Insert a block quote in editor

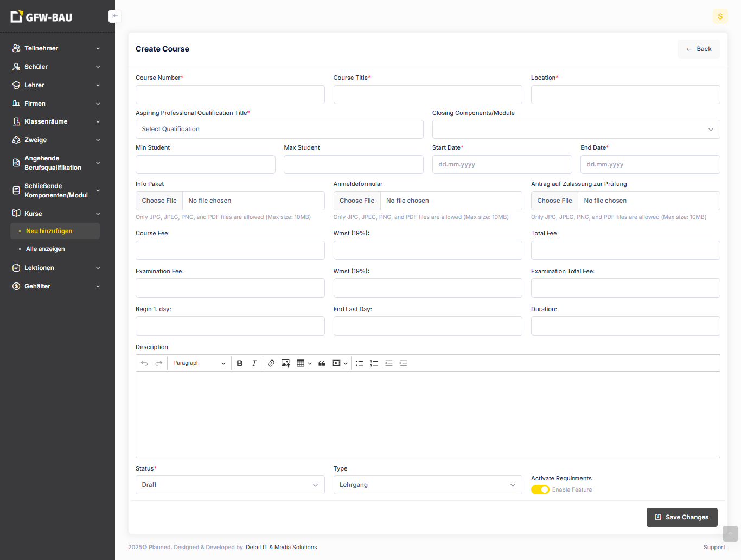click(322, 363)
